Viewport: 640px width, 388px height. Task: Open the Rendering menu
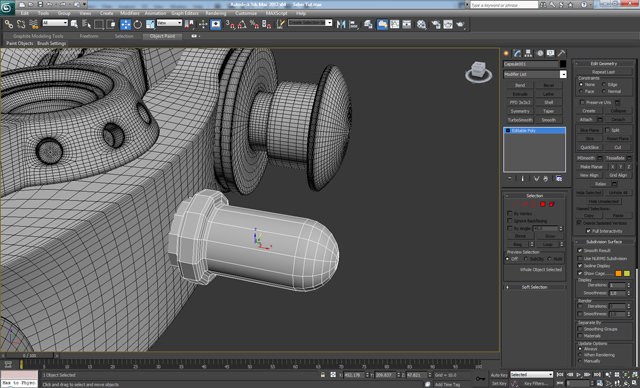(216, 13)
